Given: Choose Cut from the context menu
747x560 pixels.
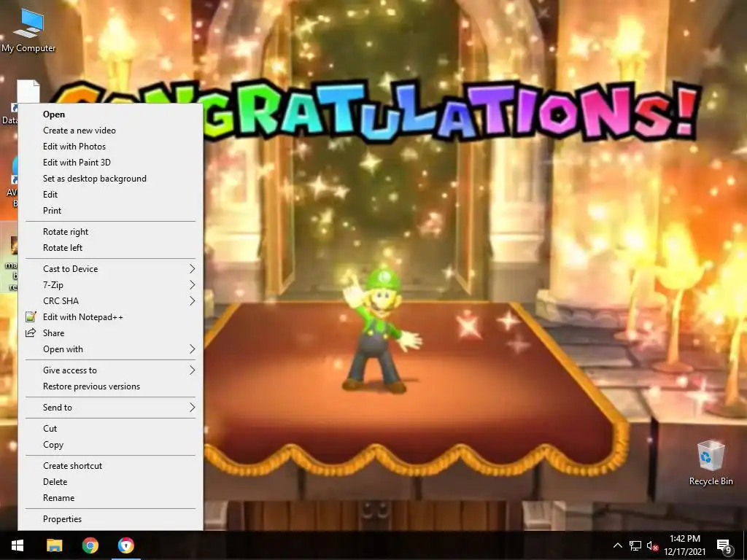Looking at the screenshot, I should tap(111, 429).
